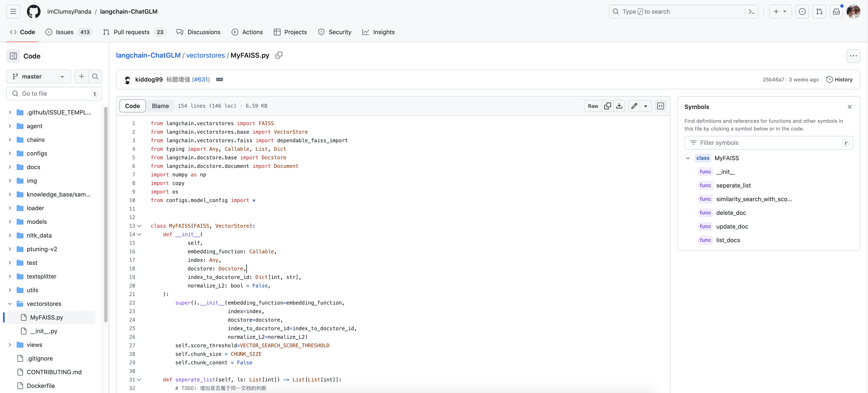This screenshot has height=393, width=868.
Task: Open the Issues tab
Action: click(x=69, y=32)
